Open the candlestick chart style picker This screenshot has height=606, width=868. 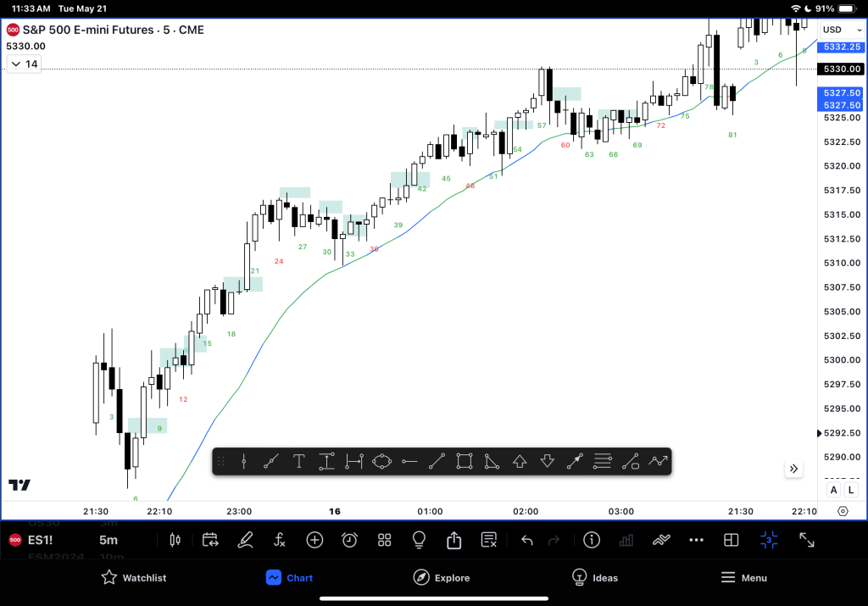(175, 540)
